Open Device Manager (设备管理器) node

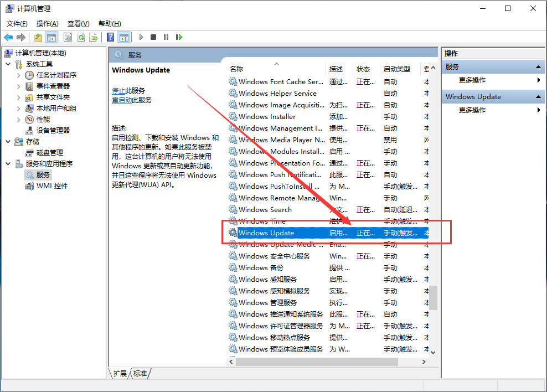[53, 131]
